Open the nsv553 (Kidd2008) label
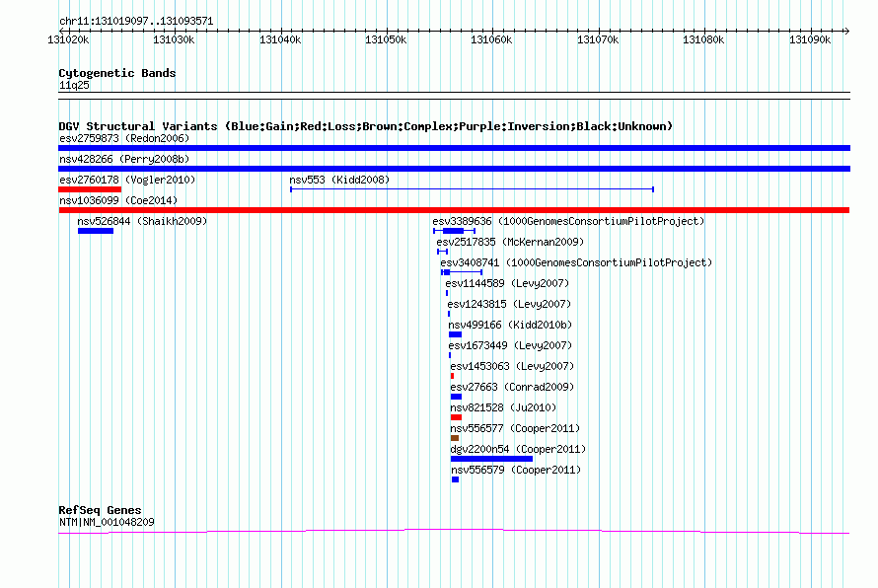This screenshot has height=588, width=878. (x=339, y=180)
